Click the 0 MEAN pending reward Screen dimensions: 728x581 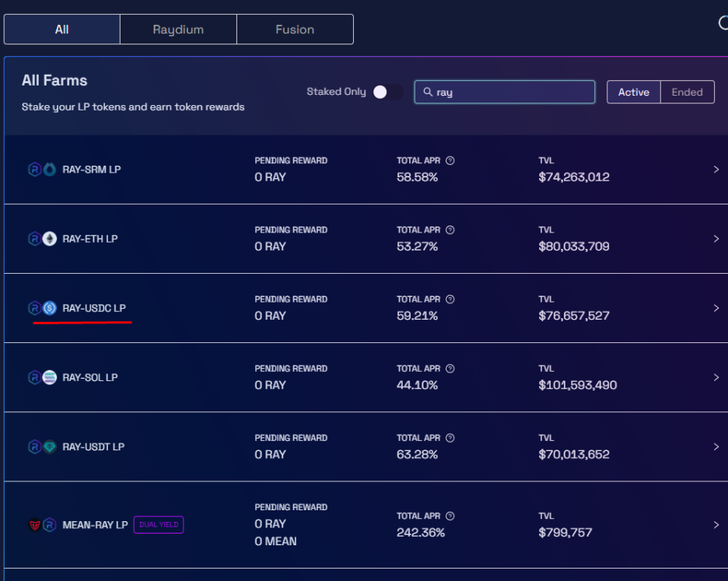pyautogui.click(x=275, y=541)
